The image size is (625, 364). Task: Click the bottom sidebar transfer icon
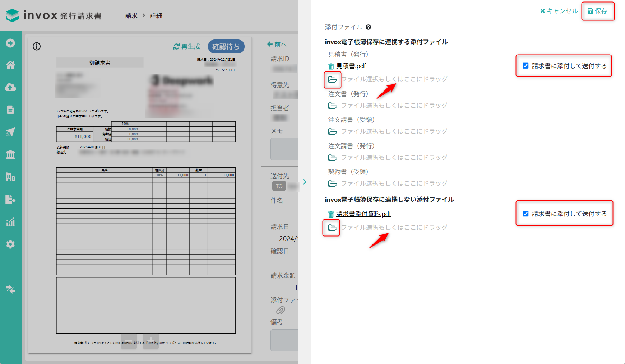coord(10,289)
